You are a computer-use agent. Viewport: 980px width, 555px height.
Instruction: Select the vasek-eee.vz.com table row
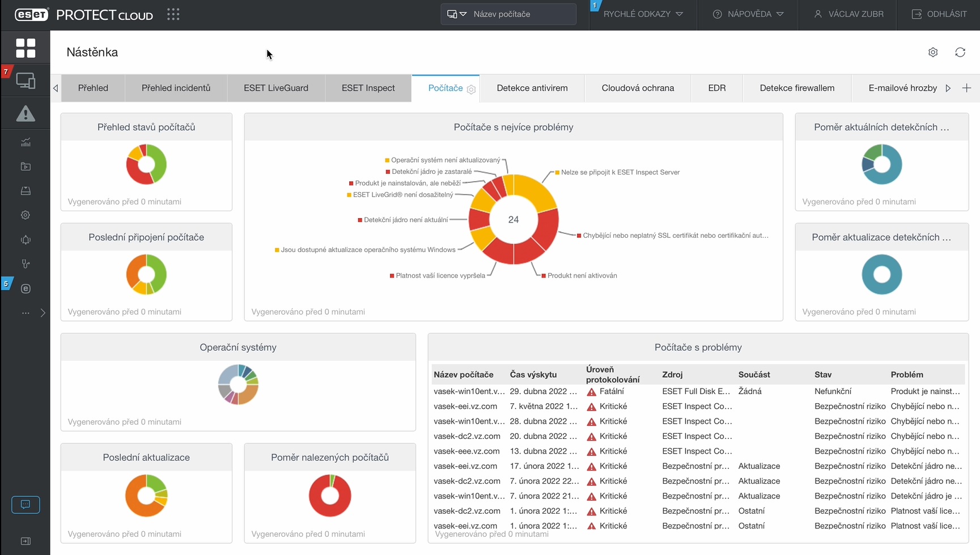(x=698, y=451)
